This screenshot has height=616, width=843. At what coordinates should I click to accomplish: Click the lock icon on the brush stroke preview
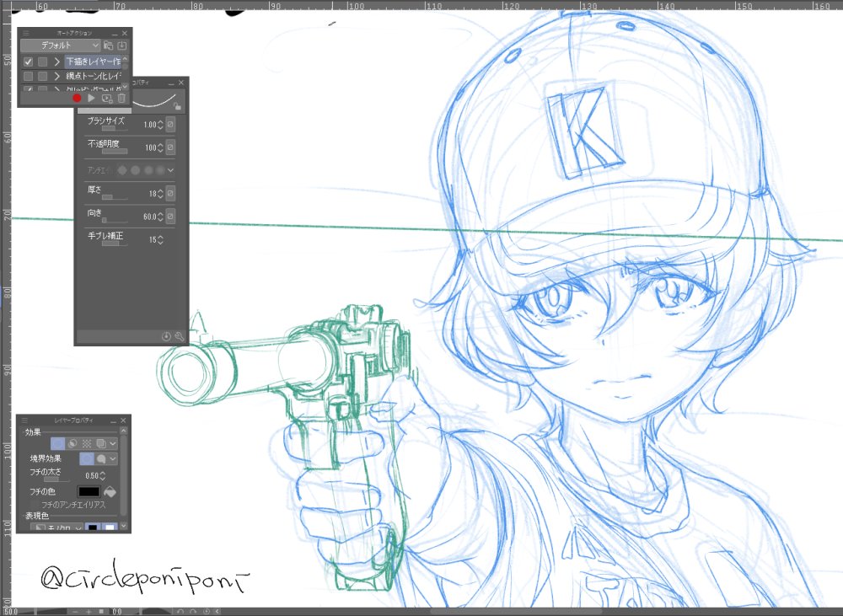(x=177, y=106)
